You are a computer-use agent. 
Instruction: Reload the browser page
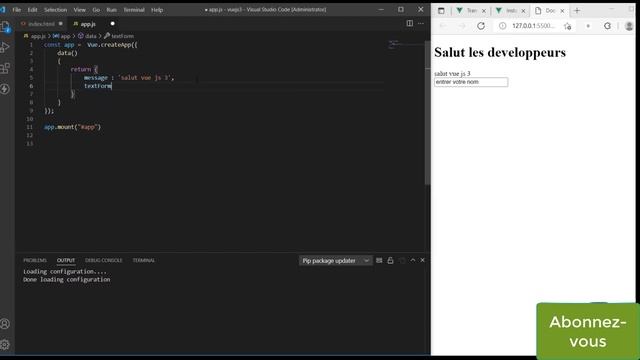481,26
